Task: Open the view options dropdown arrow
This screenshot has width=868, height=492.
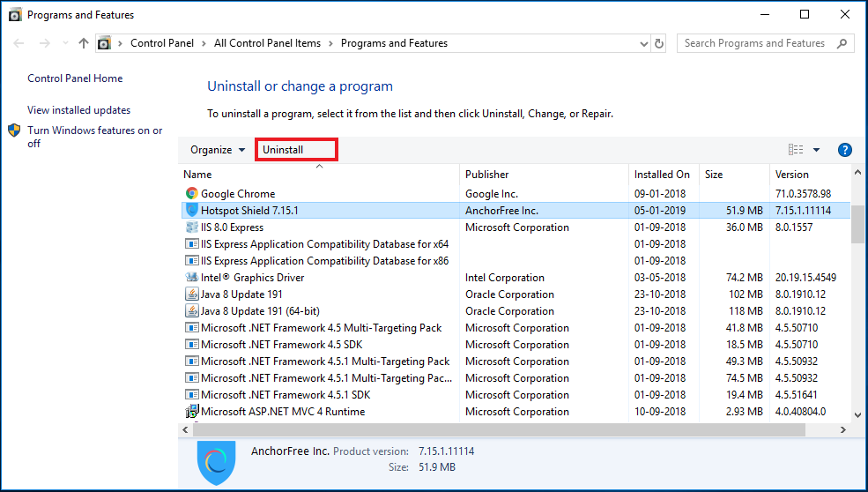Action: [816, 150]
